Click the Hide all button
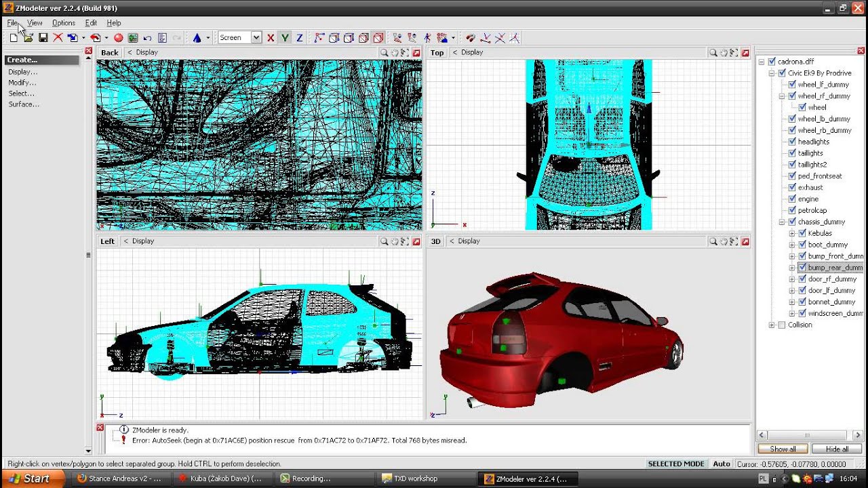The image size is (868, 488). (x=837, y=449)
